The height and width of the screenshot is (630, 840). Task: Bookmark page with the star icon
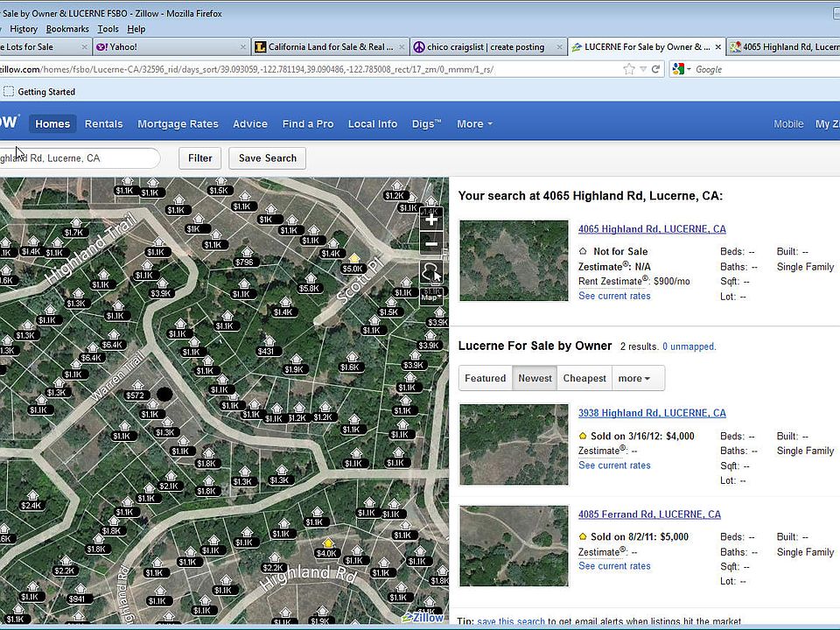click(x=629, y=69)
